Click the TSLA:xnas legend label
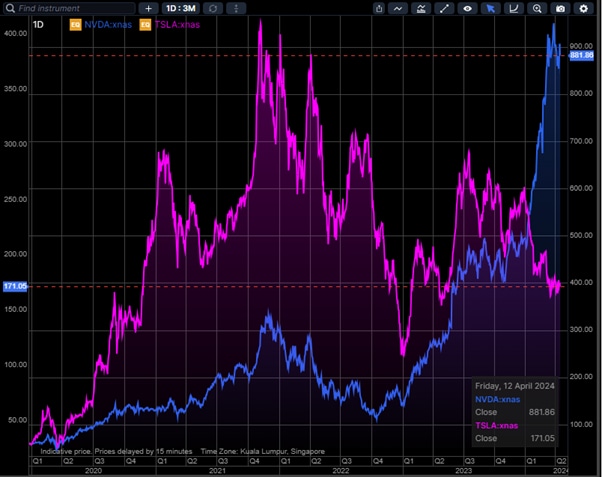602x477 pixels. (177, 25)
